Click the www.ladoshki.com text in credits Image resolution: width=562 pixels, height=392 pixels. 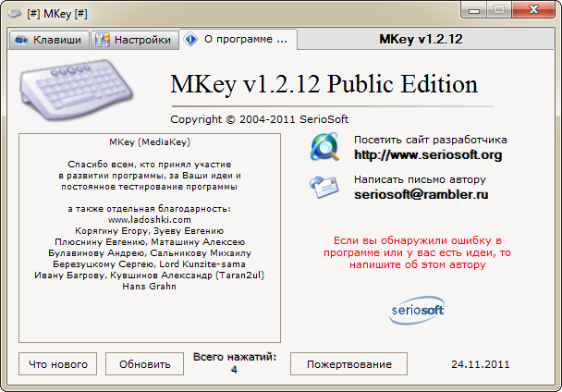[x=150, y=219]
